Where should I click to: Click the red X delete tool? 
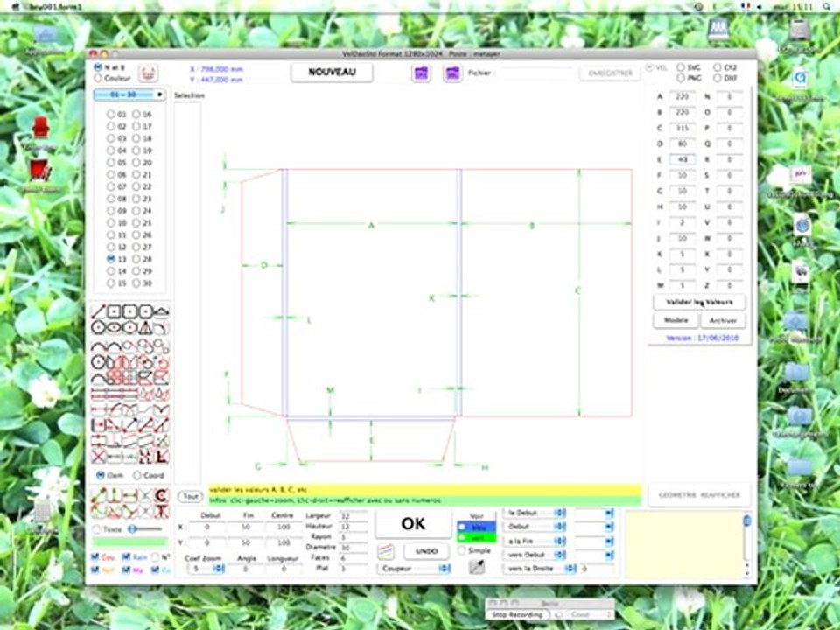(x=98, y=457)
